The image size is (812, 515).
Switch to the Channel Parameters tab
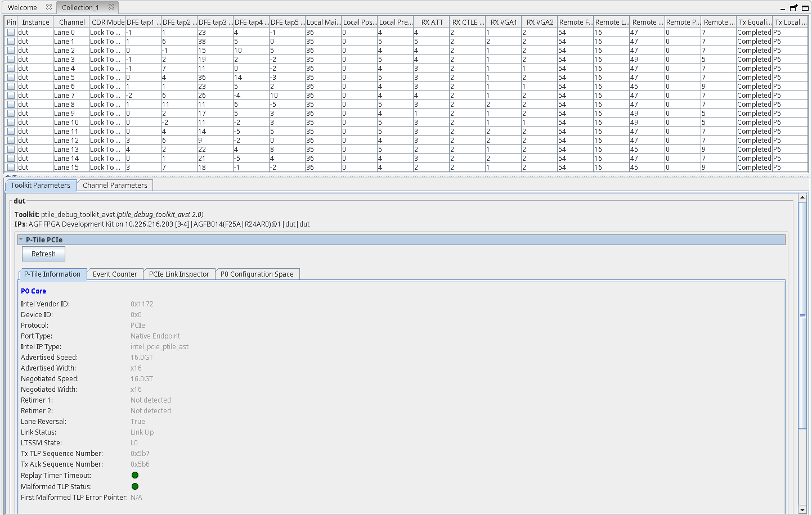115,186
